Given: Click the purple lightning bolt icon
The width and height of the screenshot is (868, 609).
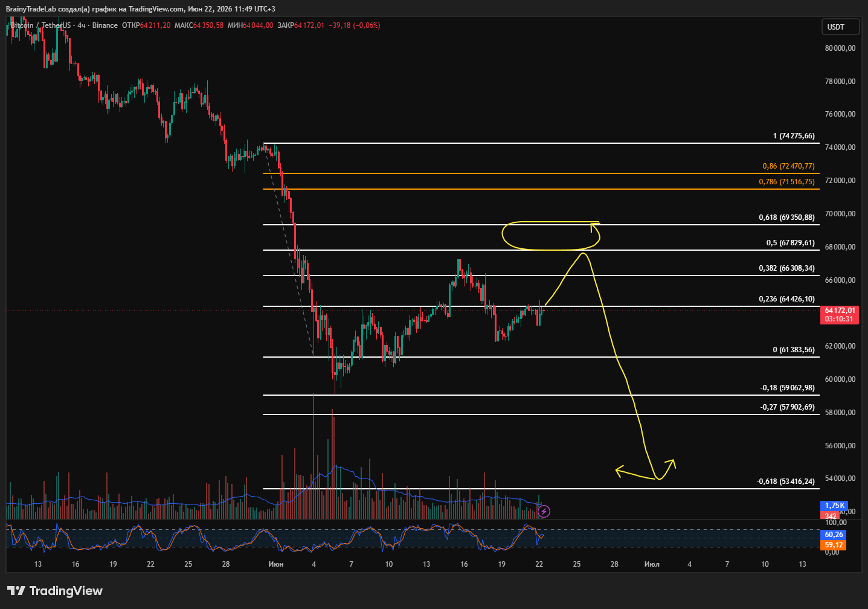Looking at the screenshot, I should click(544, 512).
